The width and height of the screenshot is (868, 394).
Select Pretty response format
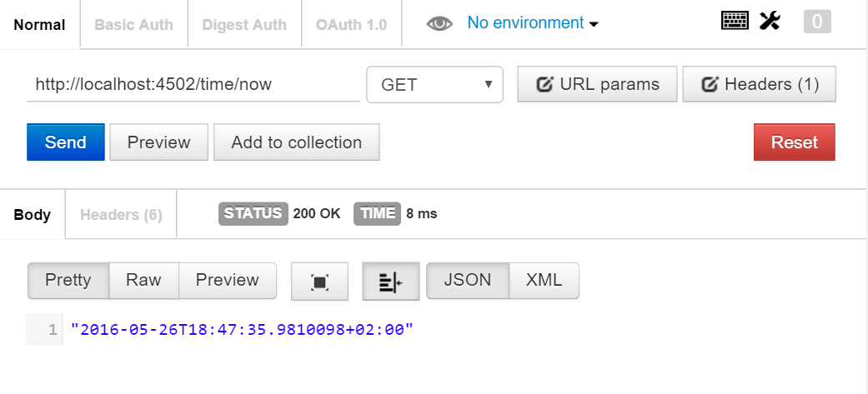68,281
